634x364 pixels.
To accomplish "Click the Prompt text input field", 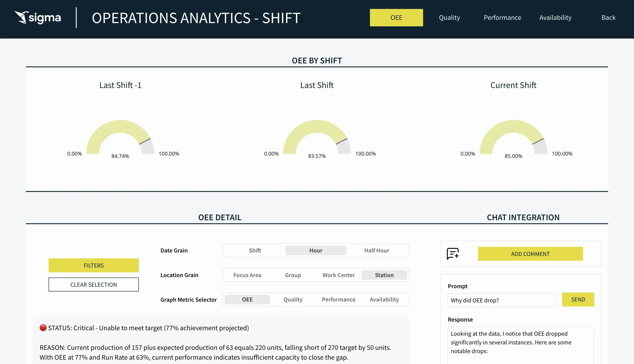I will coord(501,300).
